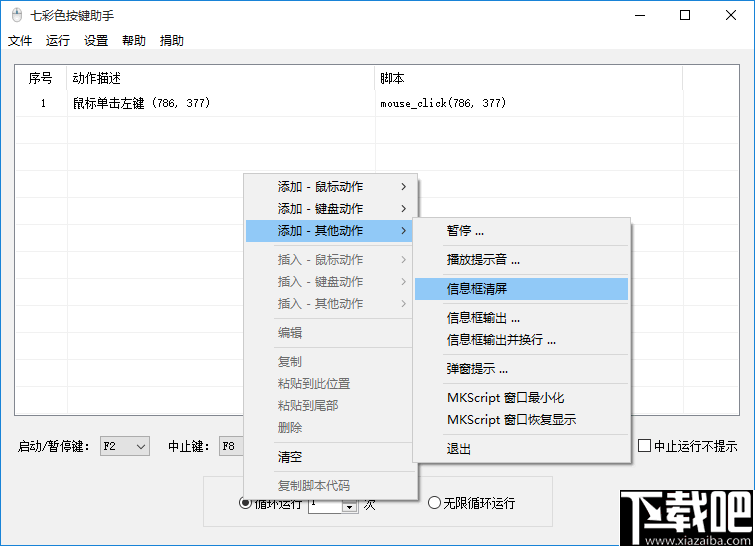Maximize the 七彩色按键助手 window
This screenshot has height=546, width=755.
(685, 15)
